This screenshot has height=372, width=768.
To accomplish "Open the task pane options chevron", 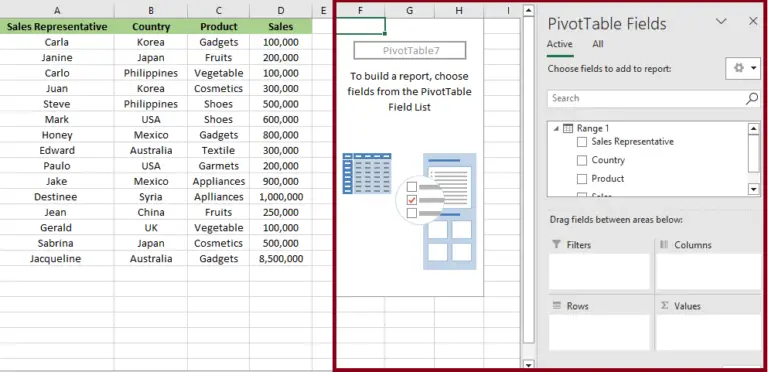I will 721,21.
